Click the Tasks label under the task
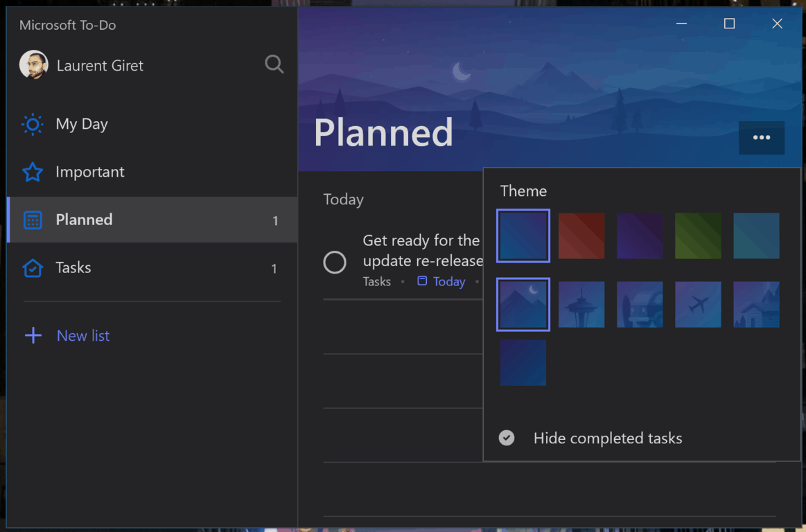Screen dimensions: 806x532 (x=377, y=282)
